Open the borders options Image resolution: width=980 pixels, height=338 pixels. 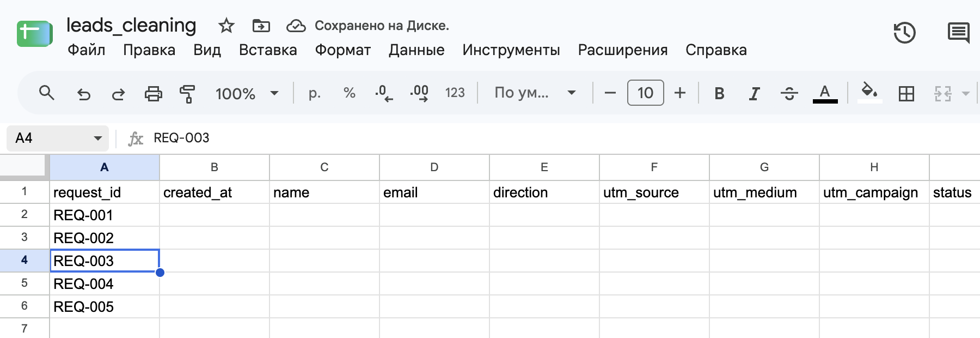pyautogui.click(x=906, y=94)
